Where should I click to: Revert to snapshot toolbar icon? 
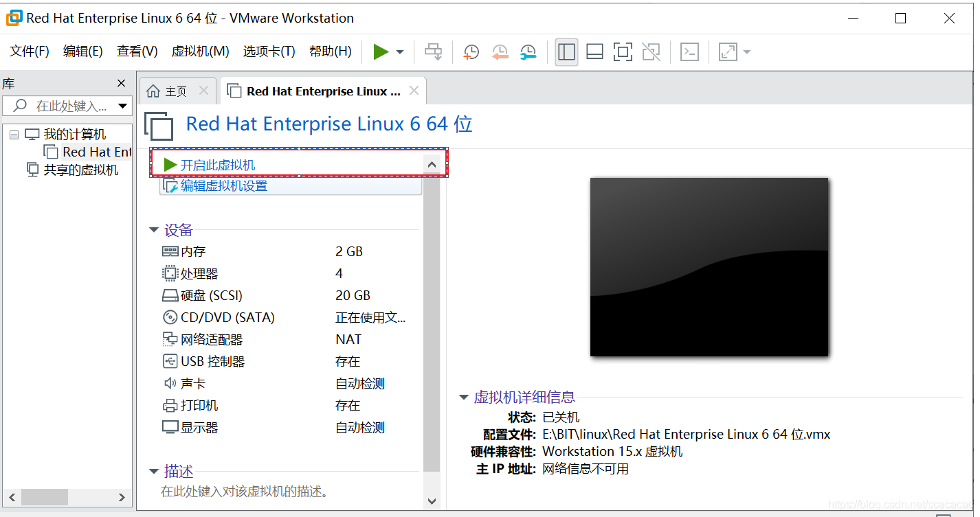(500, 52)
